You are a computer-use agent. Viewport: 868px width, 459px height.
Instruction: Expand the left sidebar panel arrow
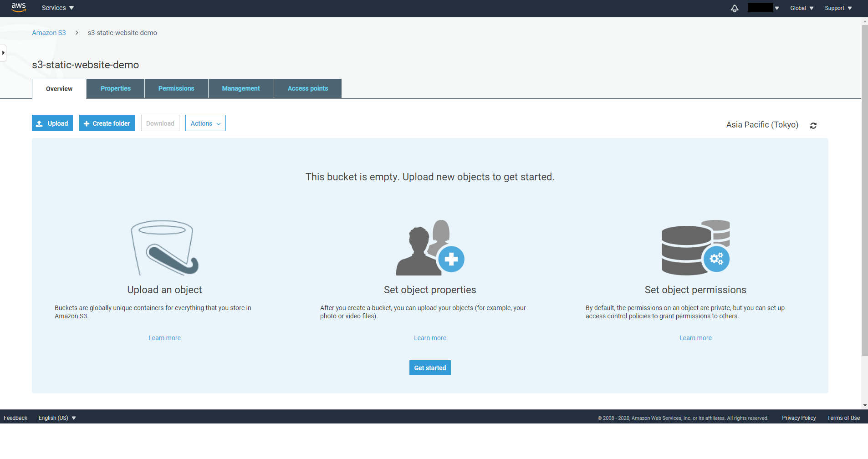click(3, 53)
